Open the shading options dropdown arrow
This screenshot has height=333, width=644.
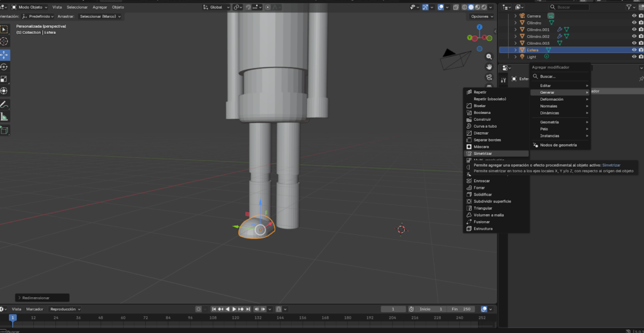[x=491, y=8]
